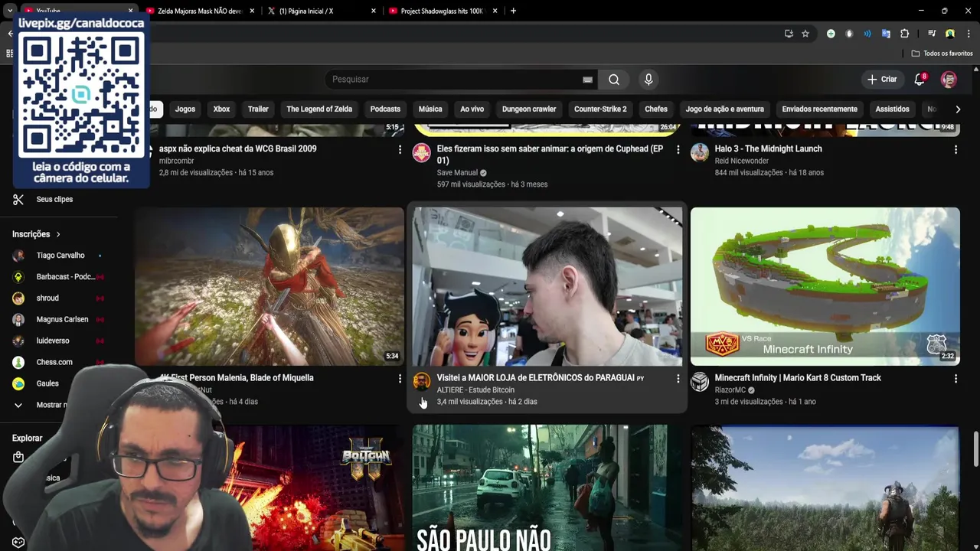Open Seus clipes scissors item

[x=43, y=199]
